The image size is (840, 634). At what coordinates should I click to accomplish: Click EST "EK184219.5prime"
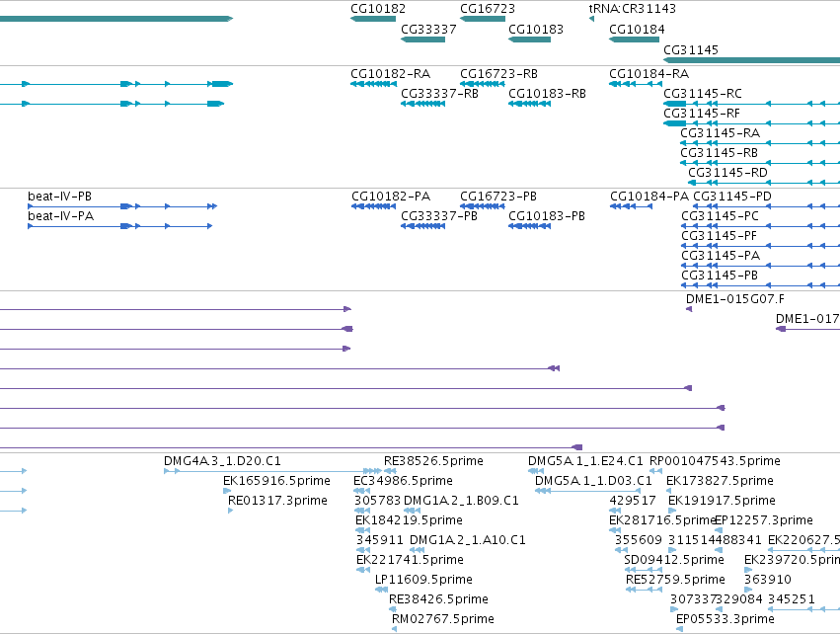point(409,520)
